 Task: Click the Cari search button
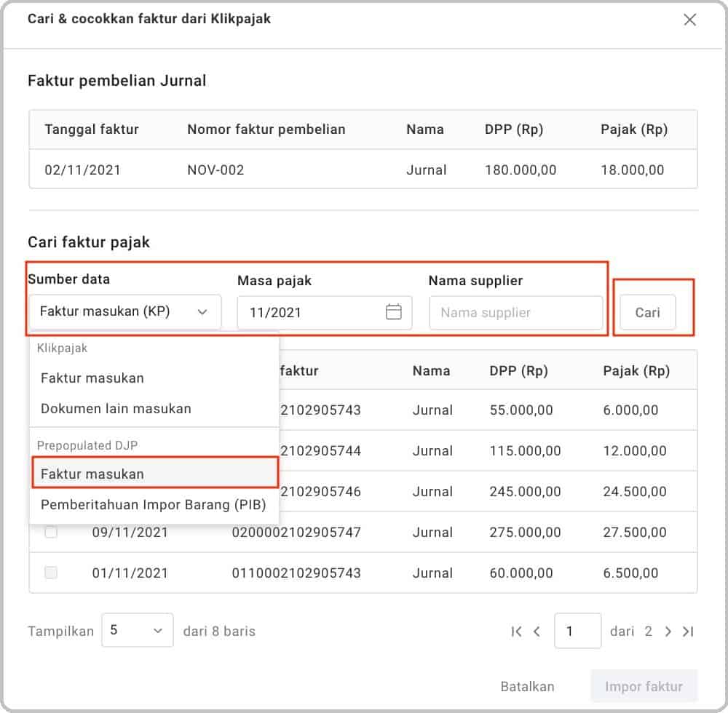coord(647,312)
